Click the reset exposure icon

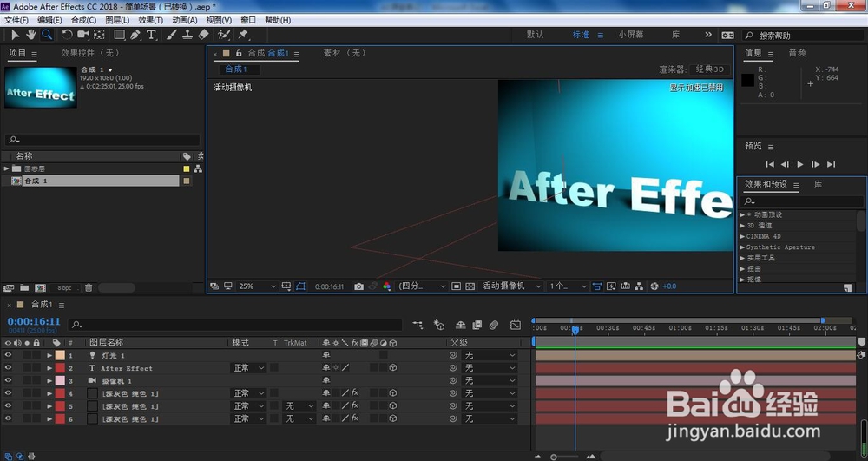pos(654,286)
